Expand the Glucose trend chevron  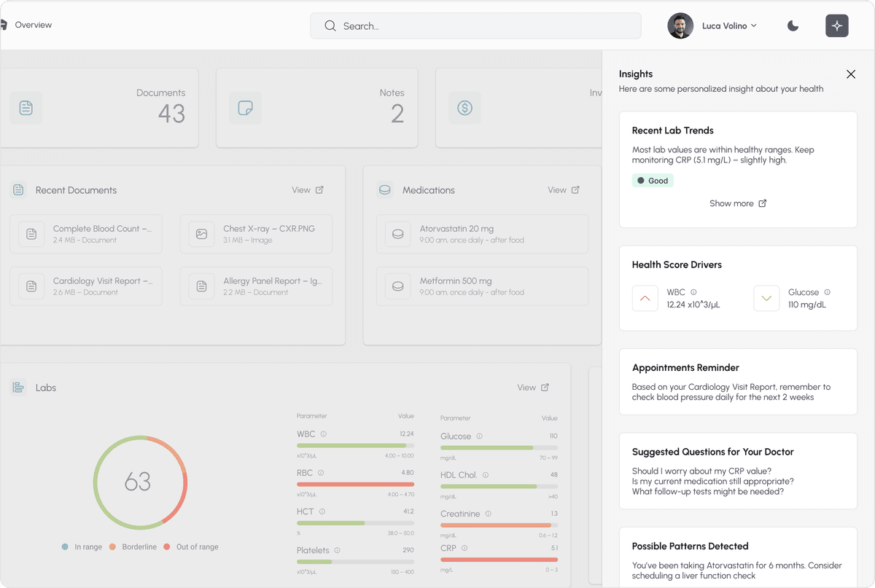click(766, 298)
